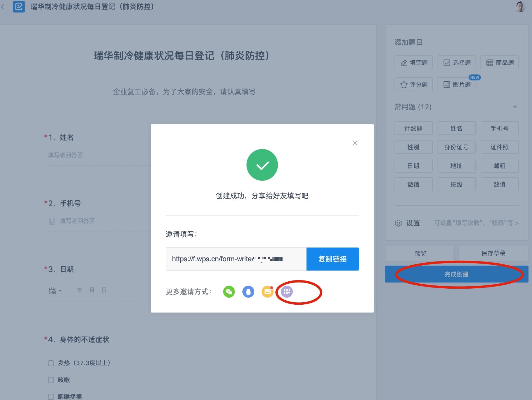
Task: Click the form description 企业复工必备 text
Action: coord(184,92)
